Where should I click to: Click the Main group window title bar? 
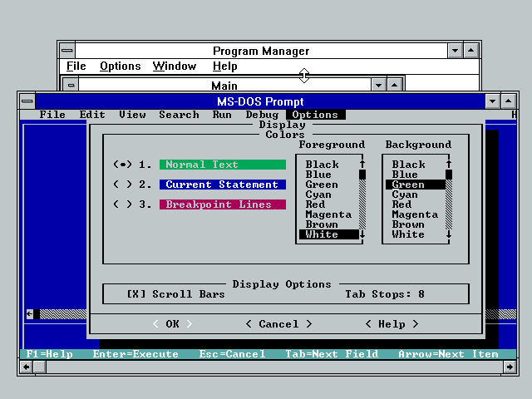224,85
